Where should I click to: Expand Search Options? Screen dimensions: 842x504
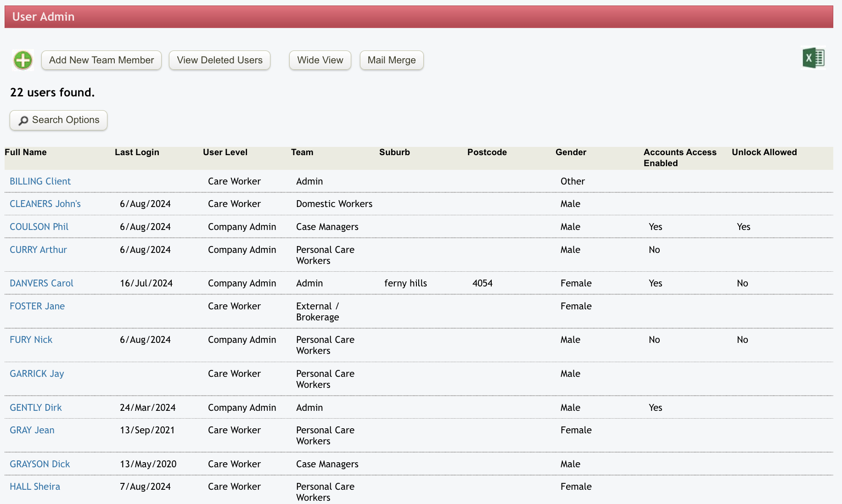point(59,120)
